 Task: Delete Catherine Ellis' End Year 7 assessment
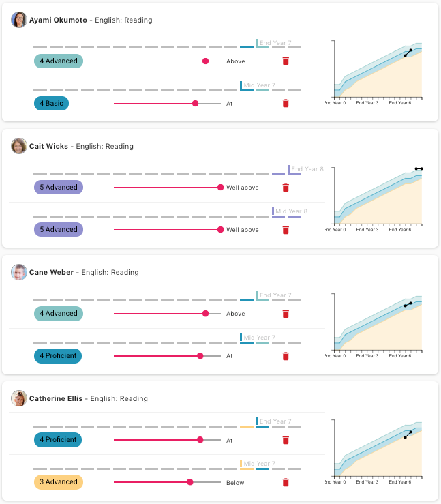[x=286, y=440]
